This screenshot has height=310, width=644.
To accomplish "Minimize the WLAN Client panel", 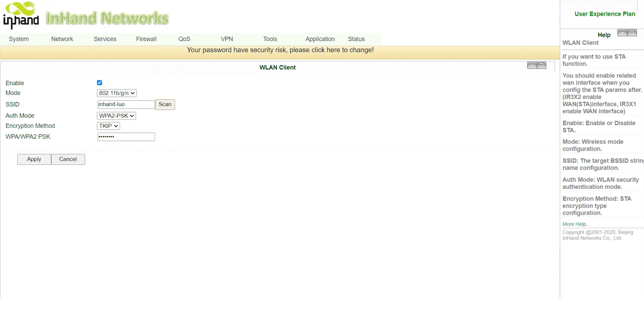I will click(x=532, y=65).
